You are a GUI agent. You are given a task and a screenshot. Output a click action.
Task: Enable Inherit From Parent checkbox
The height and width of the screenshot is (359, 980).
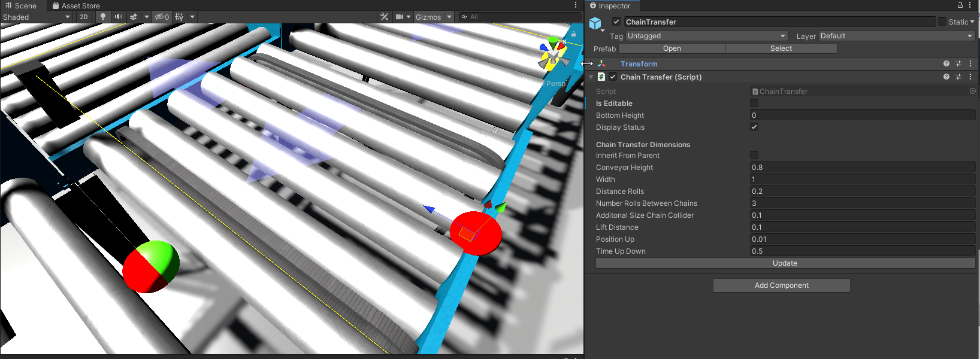754,155
